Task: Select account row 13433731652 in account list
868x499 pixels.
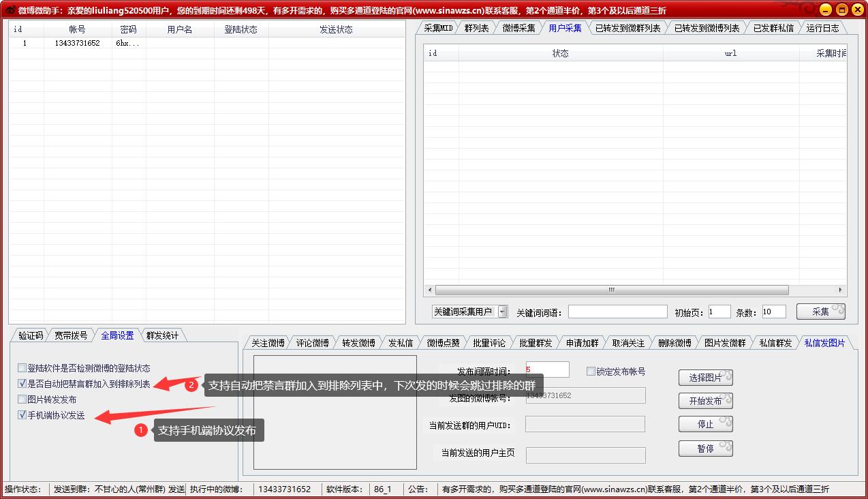Action: click(x=206, y=43)
